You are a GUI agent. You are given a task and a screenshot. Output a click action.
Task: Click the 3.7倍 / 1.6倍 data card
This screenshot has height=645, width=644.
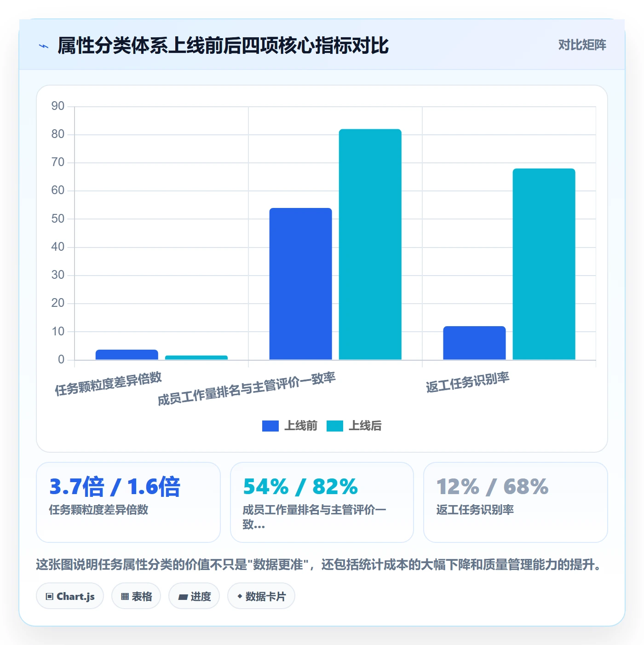click(128, 502)
